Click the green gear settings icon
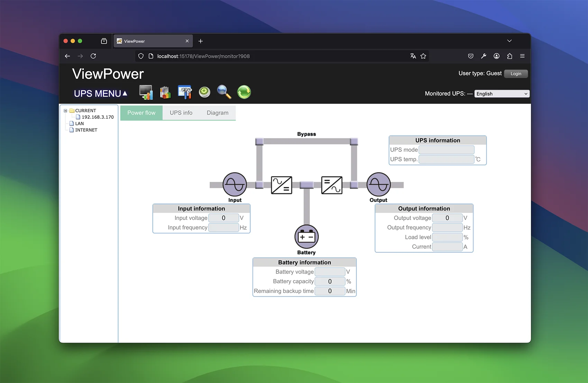Screen dimensions: 588x383 point(204,92)
